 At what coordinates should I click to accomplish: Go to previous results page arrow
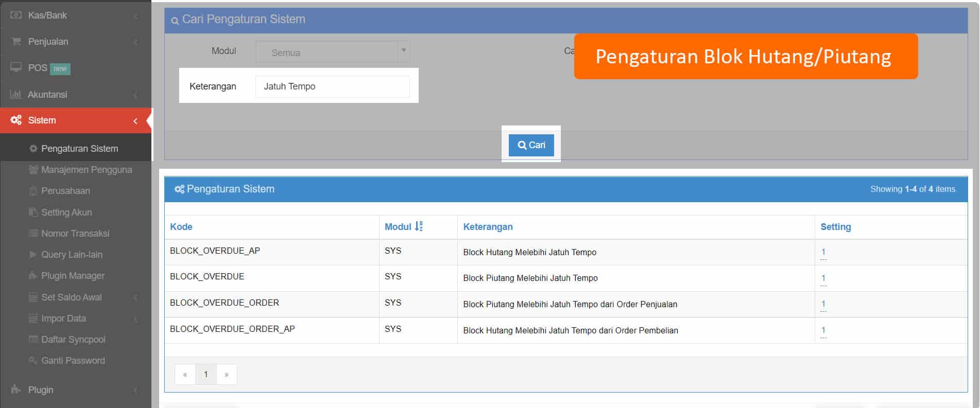pos(185,375)
